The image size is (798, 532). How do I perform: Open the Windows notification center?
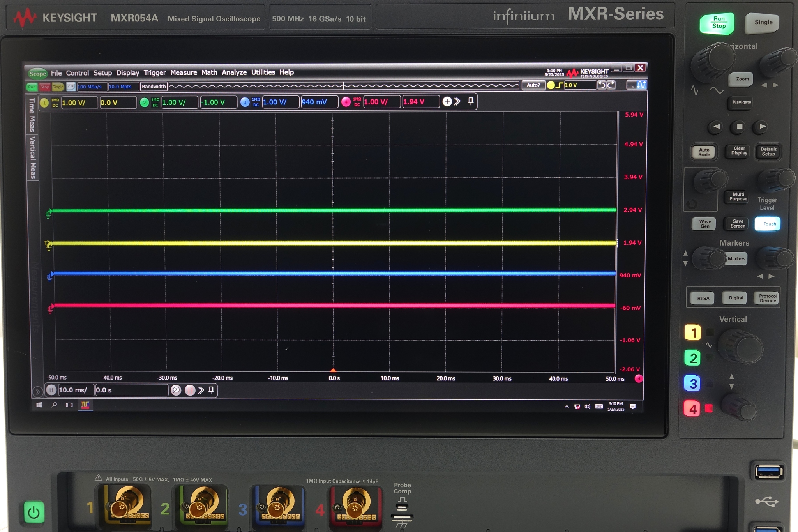pyautogui.click(x=633, y=407)
